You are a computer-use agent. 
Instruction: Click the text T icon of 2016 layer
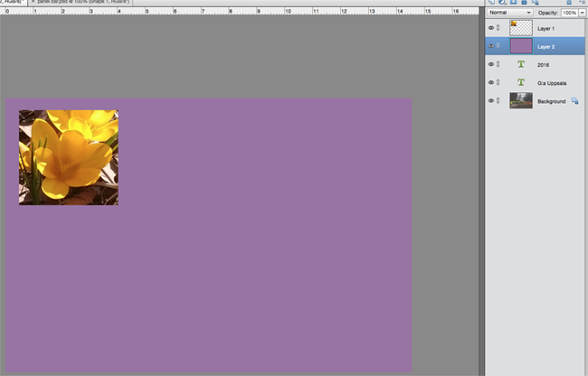(x=521, y=64)
